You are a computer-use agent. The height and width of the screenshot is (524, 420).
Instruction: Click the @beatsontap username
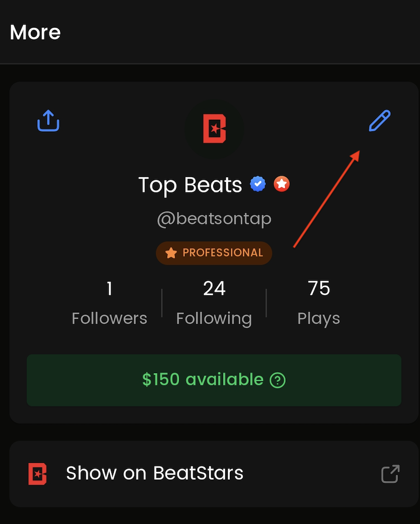[214, 218]
